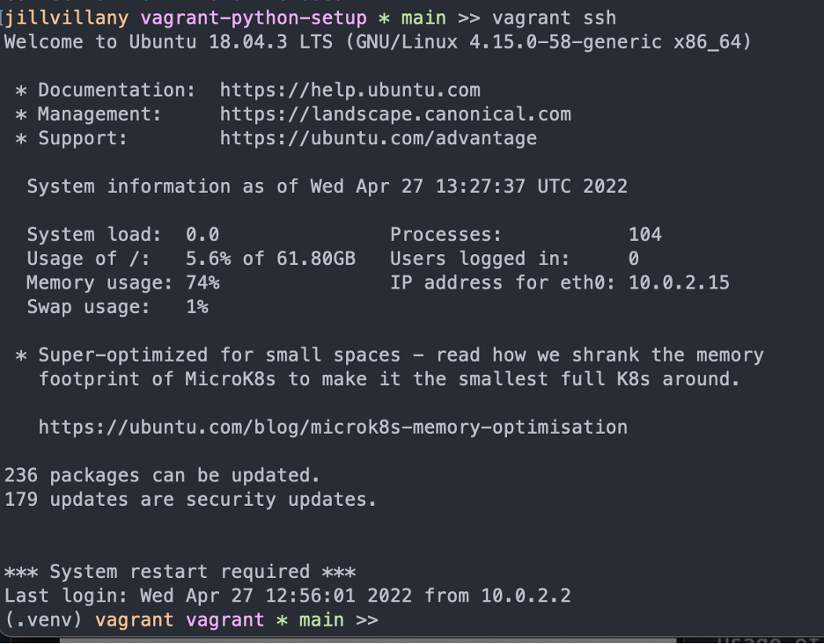Click the "179 updates are security updates" line
The image size is (824, 644).
click(190, 500)
